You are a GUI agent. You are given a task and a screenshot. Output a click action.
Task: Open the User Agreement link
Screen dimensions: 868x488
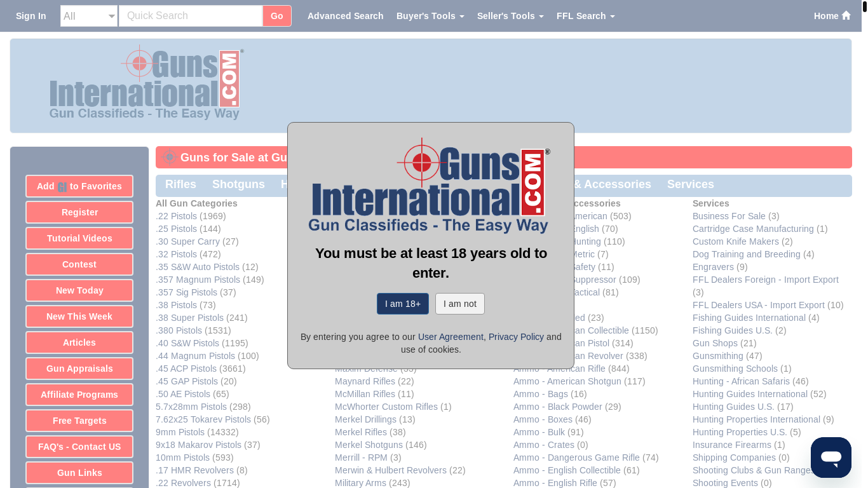click(x=451, y=337)
